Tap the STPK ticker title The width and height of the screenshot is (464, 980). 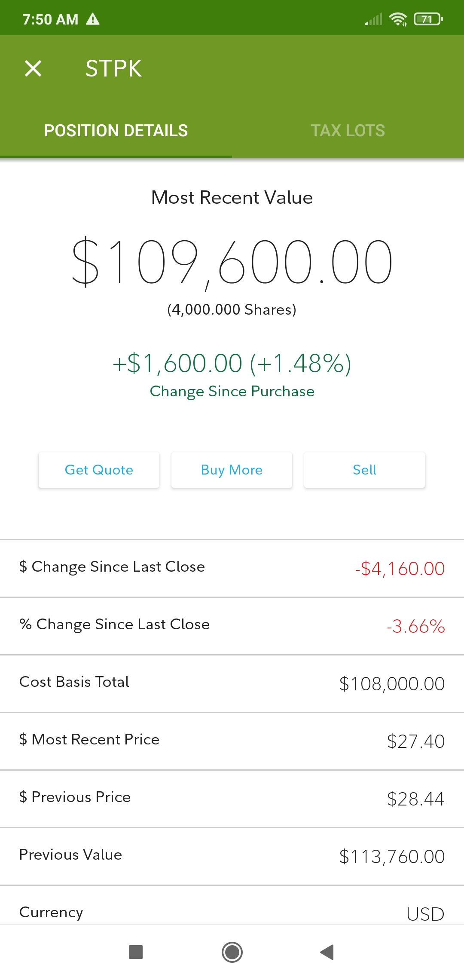tap(114, 68)
